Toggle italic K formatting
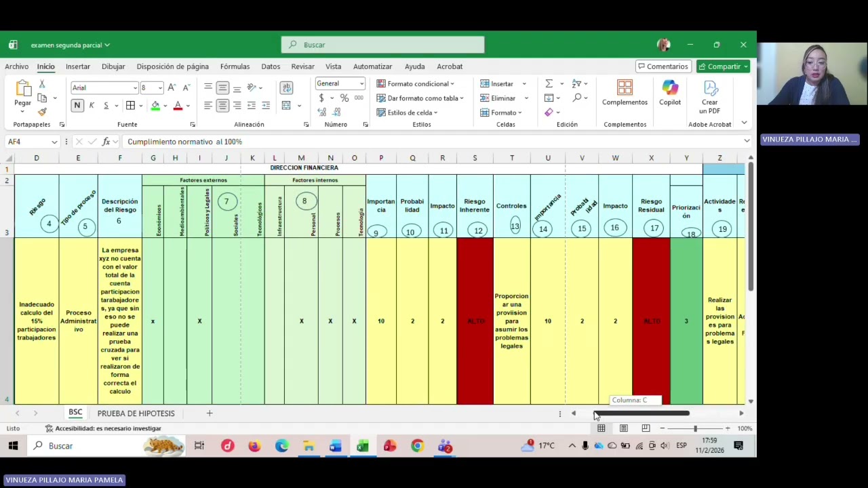868x488 pixels. click(x=92, y=106)
